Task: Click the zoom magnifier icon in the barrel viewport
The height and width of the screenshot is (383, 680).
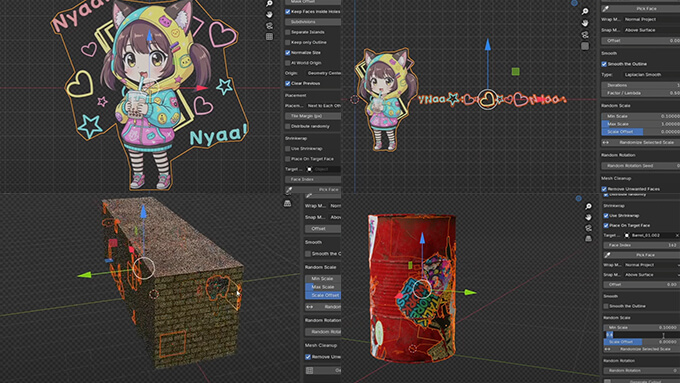Action: click(588, 206)
